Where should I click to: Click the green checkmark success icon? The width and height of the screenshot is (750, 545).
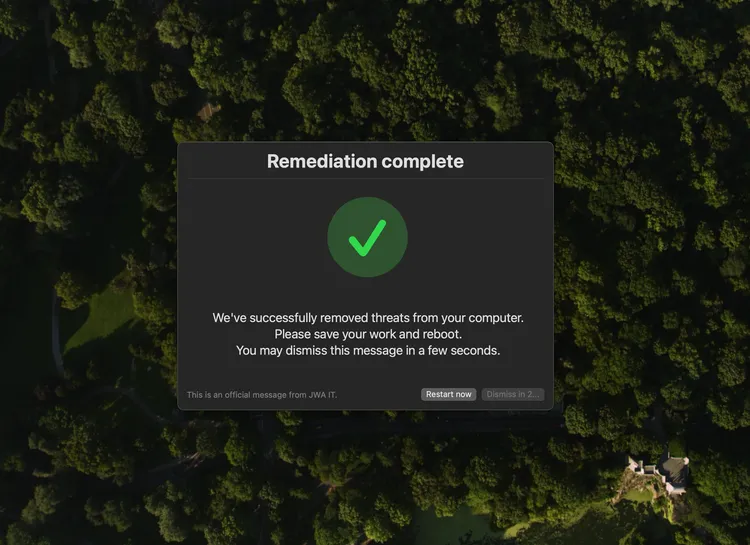click(x=367, y=238)
